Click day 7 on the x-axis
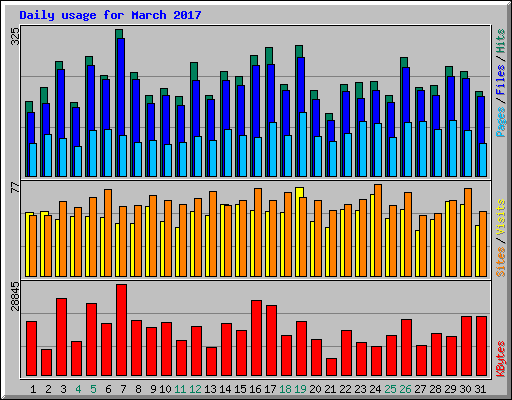Image resolution: width=512 pixels, height=400 pixels. tap(123, 389)
